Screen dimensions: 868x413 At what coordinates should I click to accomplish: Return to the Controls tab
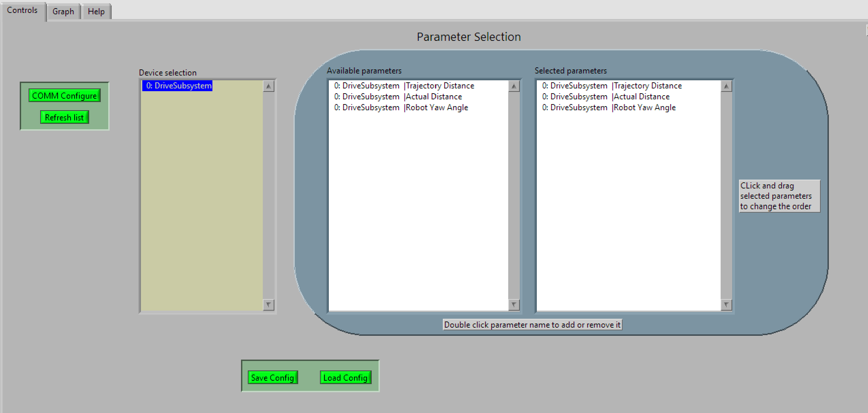coord(22,10)
